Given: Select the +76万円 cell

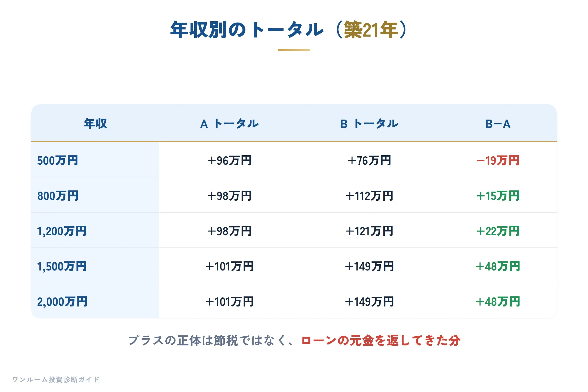Looking at the screenshot, I should point(369,160).
